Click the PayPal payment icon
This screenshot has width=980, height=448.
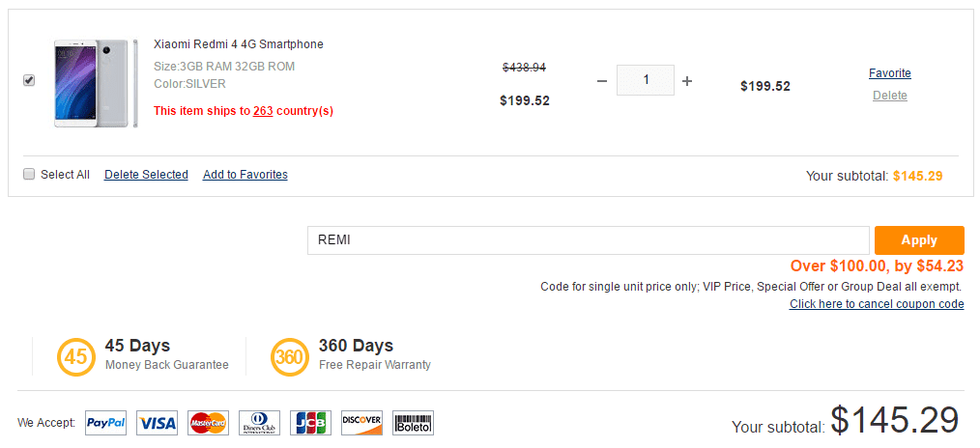click(105, 423)
